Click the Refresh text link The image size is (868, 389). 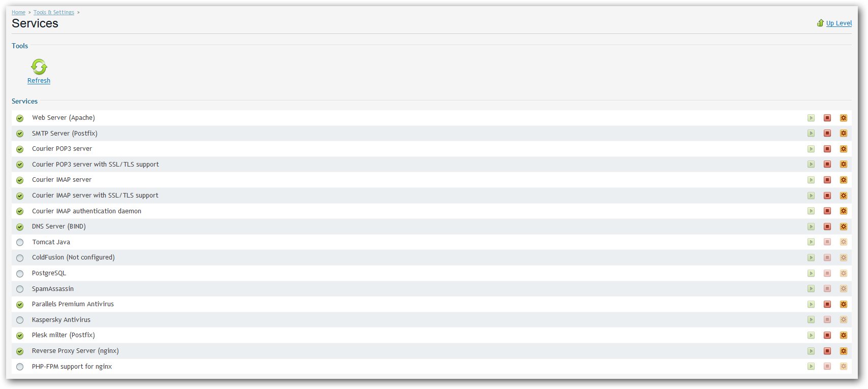pos(39,81)
